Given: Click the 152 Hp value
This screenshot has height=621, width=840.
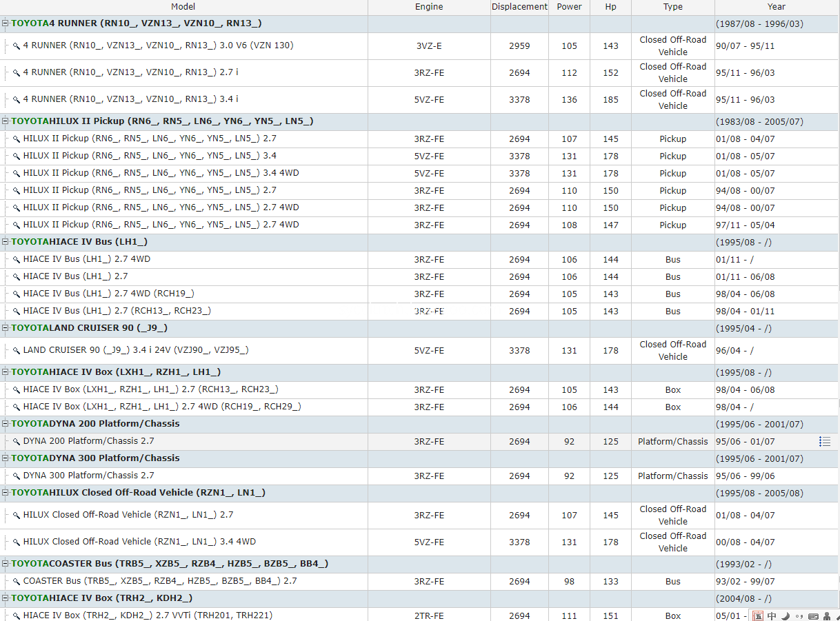Looking at the screenshot, I should [x=610, y=73].
